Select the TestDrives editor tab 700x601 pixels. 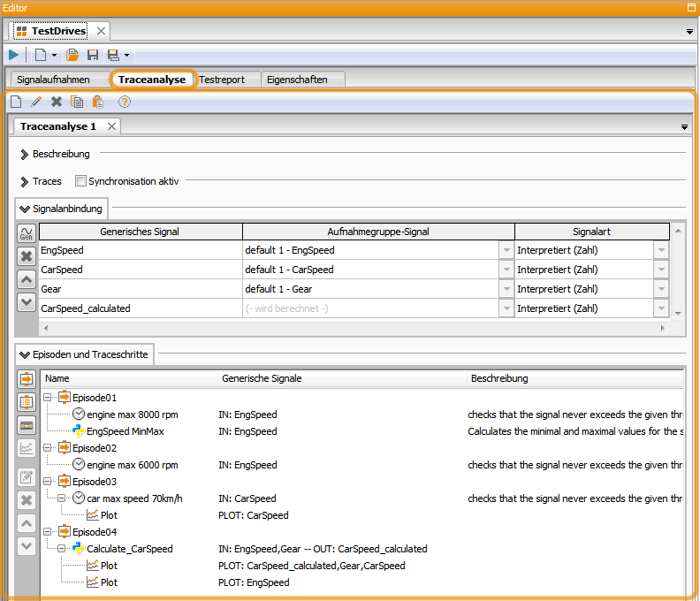pos(58,31)
